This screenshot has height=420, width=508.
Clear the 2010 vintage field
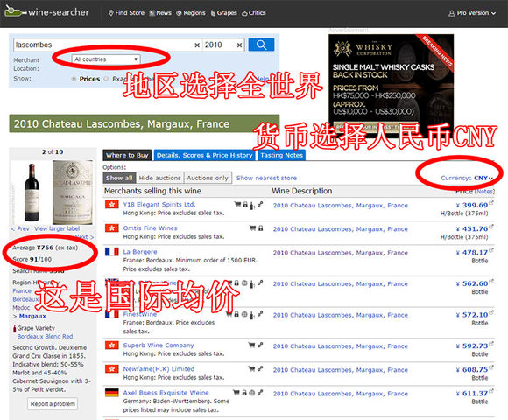[x=239, y=45]
